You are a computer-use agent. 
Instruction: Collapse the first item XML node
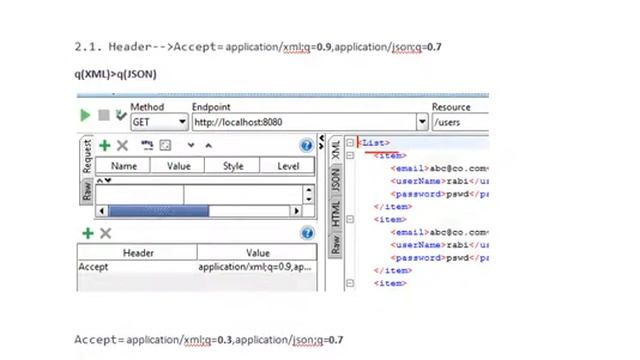(350, 156)
